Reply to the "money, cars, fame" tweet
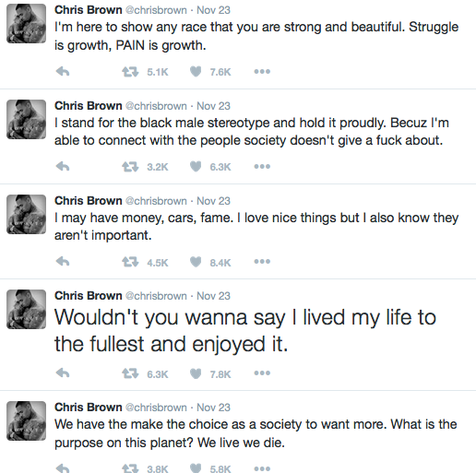Image resolution: width=476 pixels, height=473 pixels. [x=63, y=262]
